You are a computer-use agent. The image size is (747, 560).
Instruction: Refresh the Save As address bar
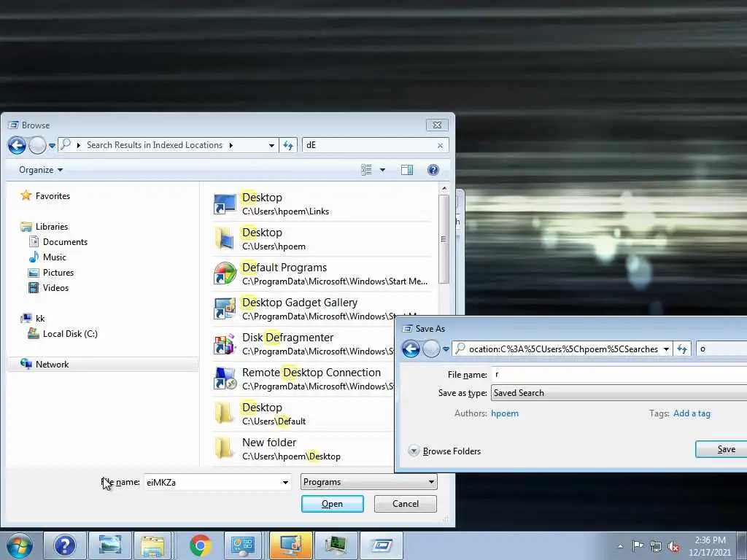[x=682, y=349]
